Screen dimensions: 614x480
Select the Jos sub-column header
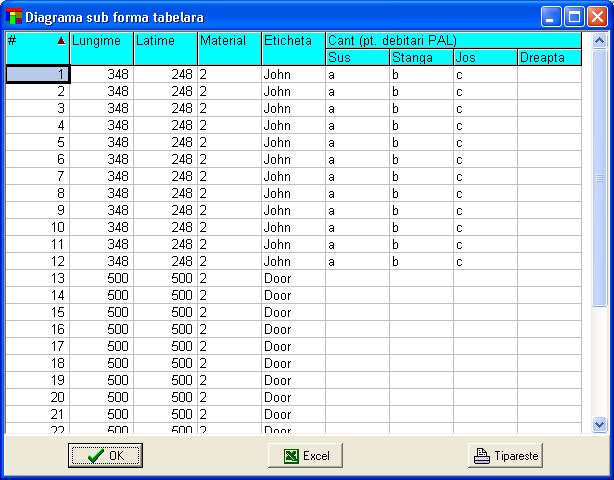485,58
